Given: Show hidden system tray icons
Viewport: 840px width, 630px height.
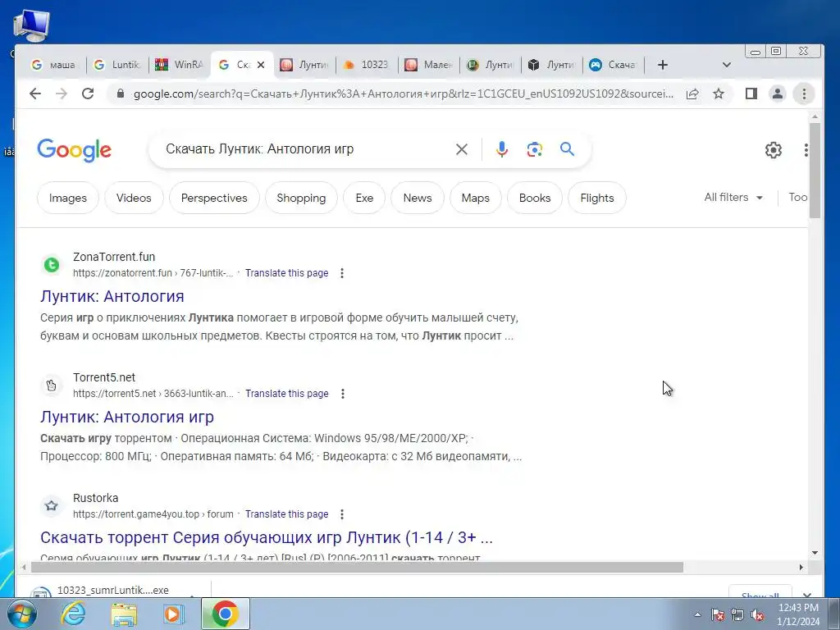Looking at the screenshot, I should point(697,615).
